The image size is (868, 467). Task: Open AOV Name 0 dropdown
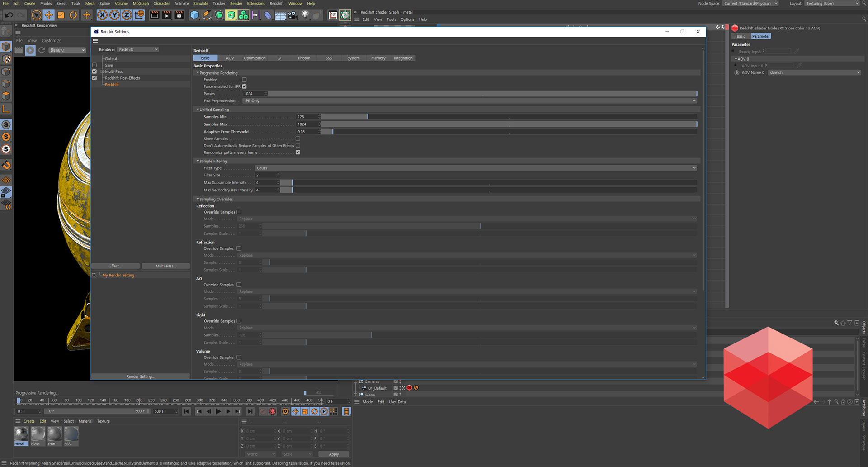814,73
